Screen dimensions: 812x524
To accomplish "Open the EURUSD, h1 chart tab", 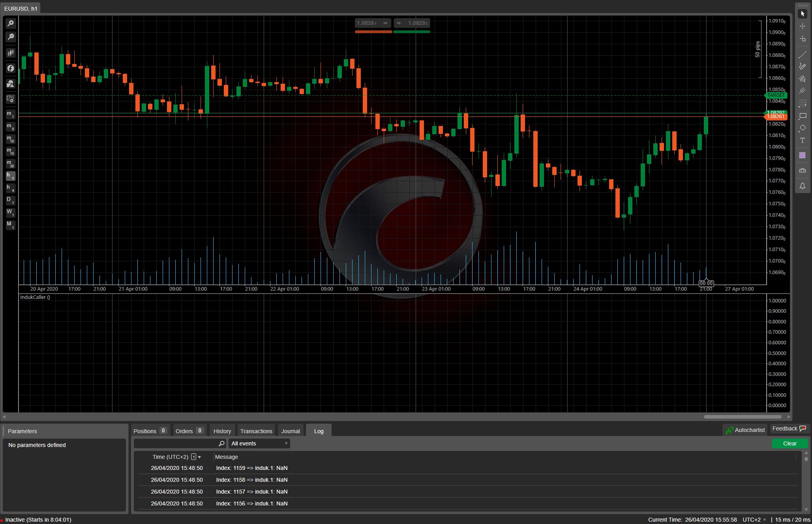I will (21, 8).
